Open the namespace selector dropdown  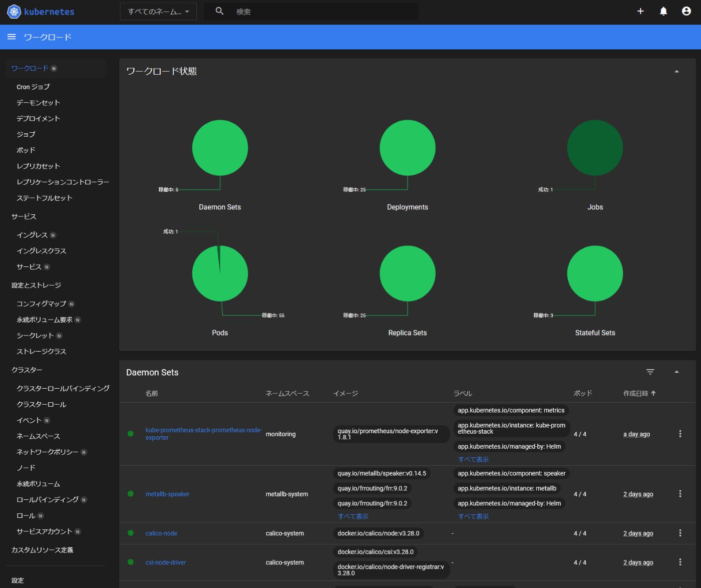(158, 12)
